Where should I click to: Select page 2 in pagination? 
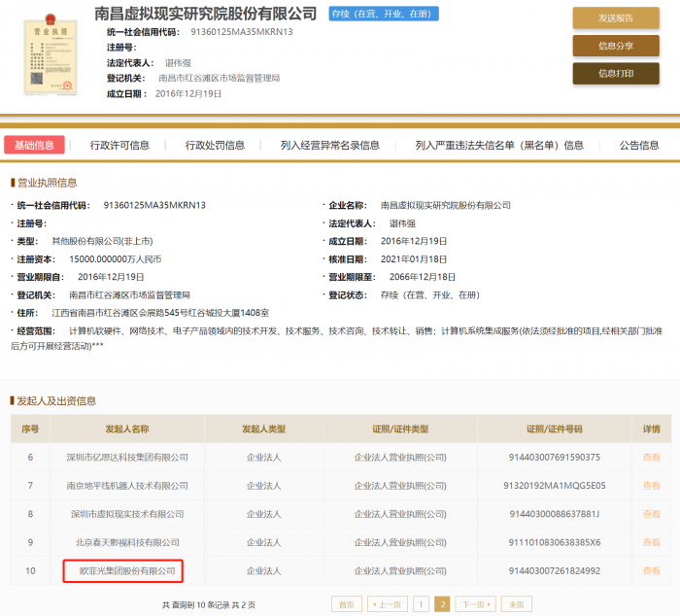pyautogui.click(x=442, y=604)
